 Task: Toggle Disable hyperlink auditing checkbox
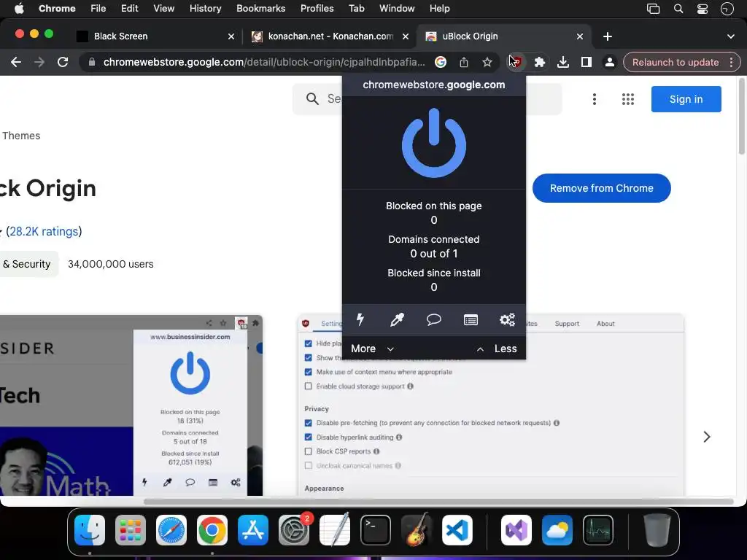309,437
